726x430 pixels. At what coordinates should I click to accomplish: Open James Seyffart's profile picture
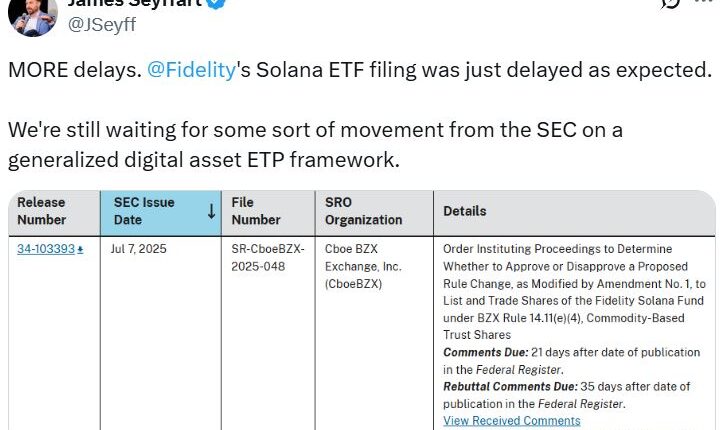[x=32, y=13]
